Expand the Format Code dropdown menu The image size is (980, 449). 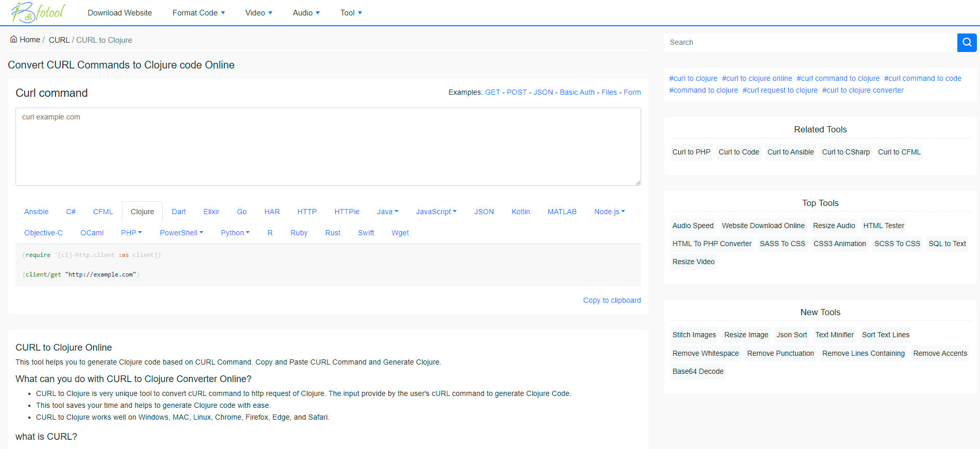pos(198,13)
